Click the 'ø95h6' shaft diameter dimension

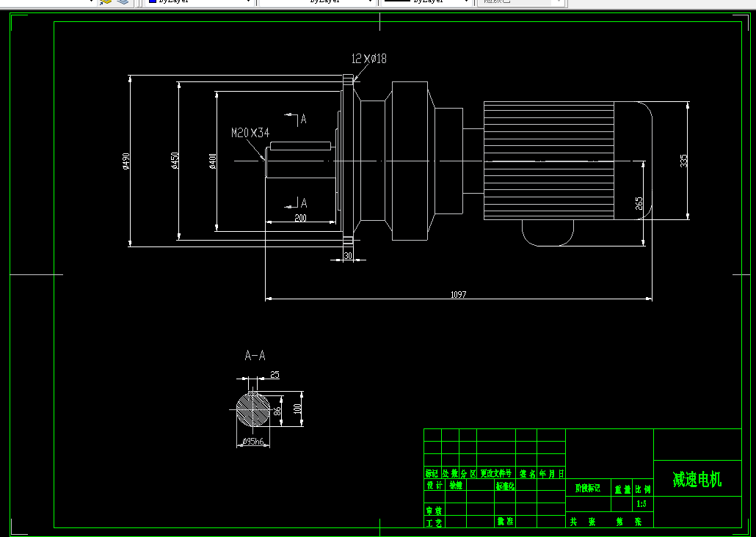click(253, 442)
